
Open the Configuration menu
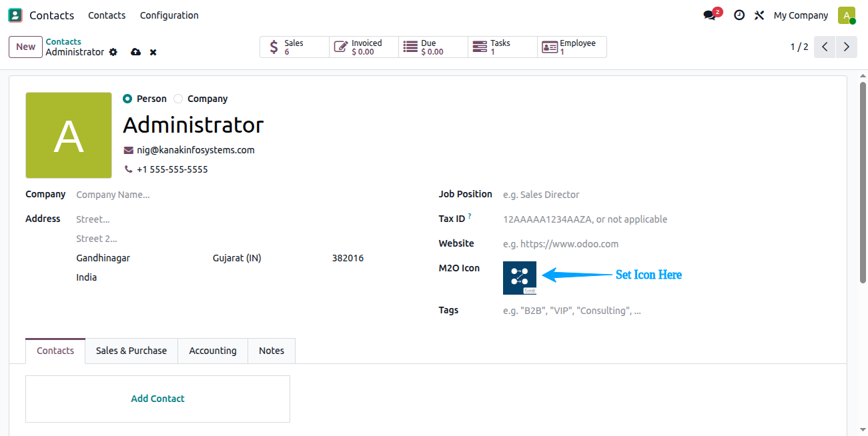(169, 15)
